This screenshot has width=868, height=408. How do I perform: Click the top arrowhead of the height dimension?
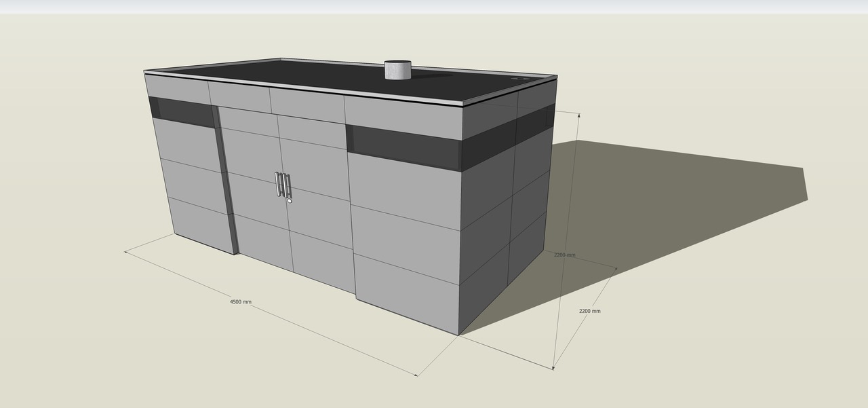[578, 115]
